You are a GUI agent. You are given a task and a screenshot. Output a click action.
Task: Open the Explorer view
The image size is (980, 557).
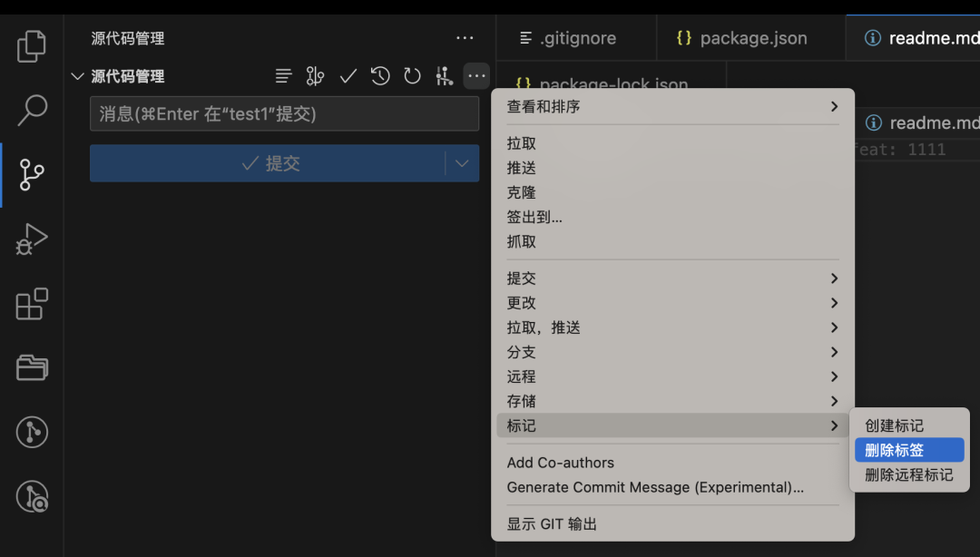point(32,45)
